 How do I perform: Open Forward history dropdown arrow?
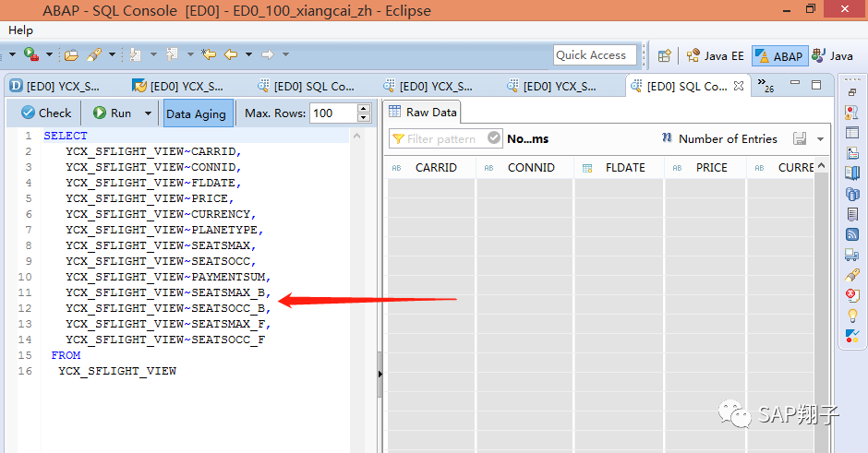click(x=285, y=54)
